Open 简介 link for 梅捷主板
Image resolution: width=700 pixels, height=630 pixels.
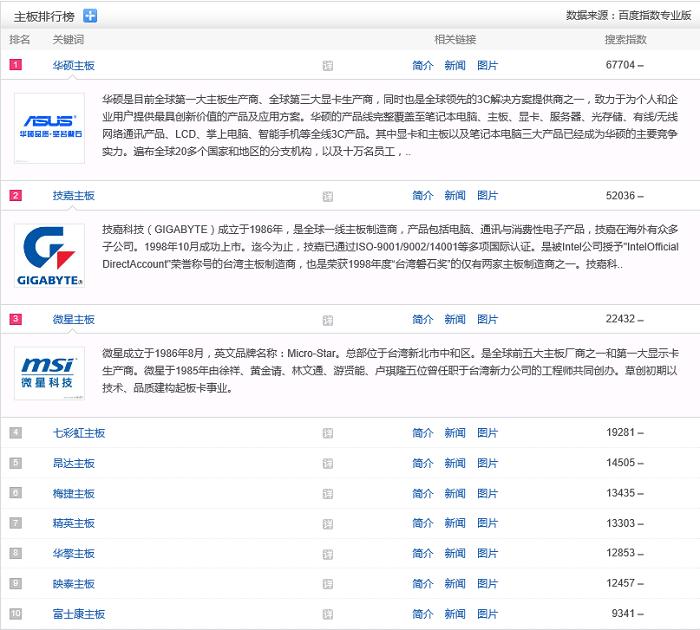point(423,493)
